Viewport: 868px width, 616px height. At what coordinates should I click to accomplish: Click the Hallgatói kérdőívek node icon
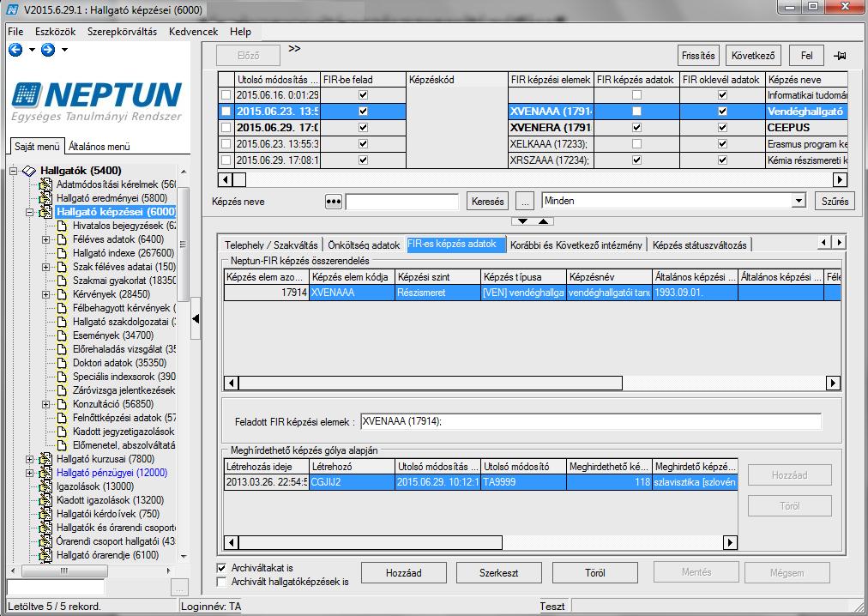[45, 514]
